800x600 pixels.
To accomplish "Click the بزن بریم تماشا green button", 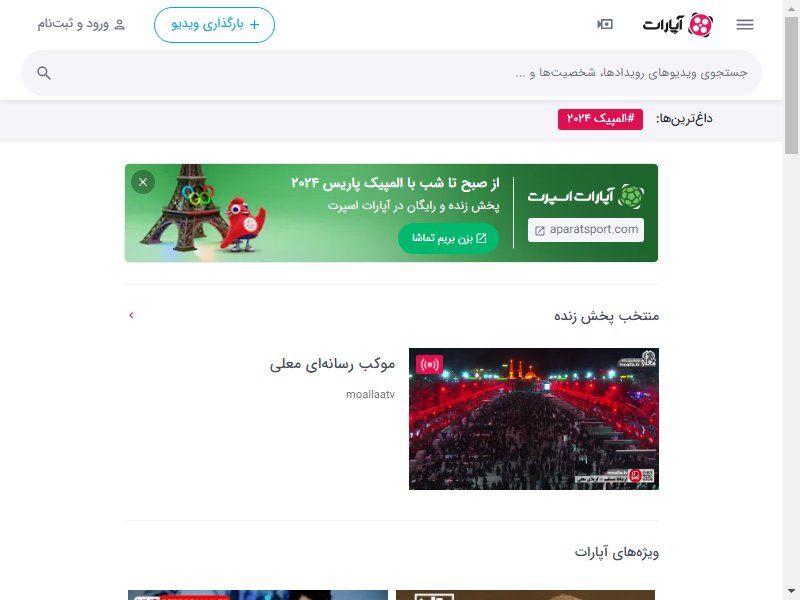I will tap(448, 238).
